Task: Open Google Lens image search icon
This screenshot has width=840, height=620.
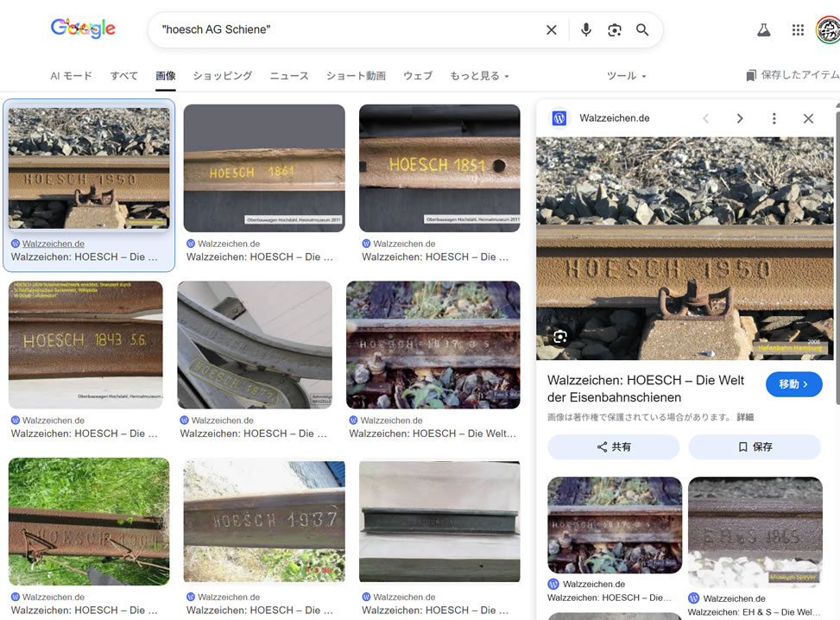Action: 614,30
